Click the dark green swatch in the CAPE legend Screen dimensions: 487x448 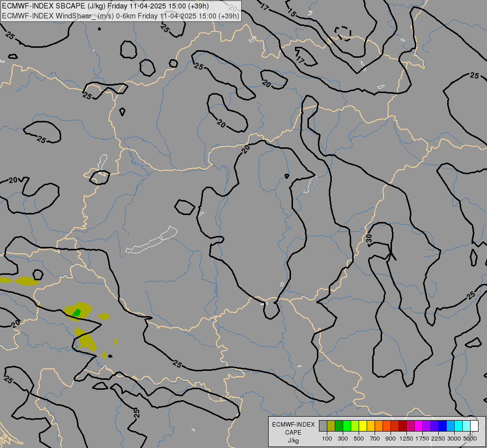coord(339,426)
